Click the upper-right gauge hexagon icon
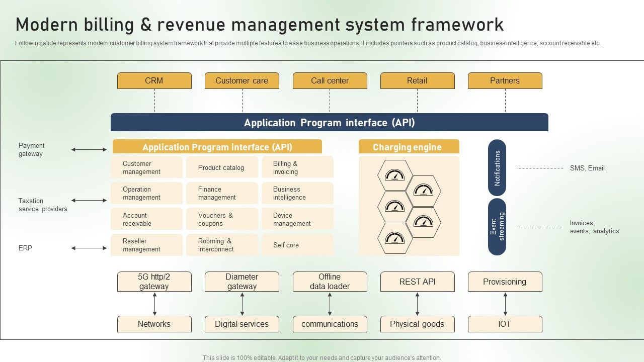 423,191
